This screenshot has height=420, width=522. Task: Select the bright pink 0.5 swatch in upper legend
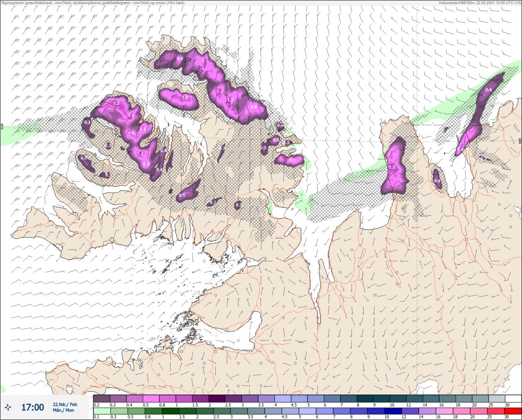[151, 398]
